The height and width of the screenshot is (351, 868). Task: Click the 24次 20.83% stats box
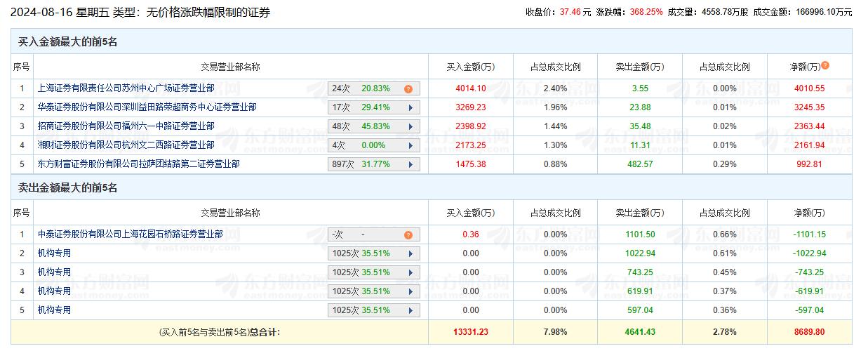373,89
